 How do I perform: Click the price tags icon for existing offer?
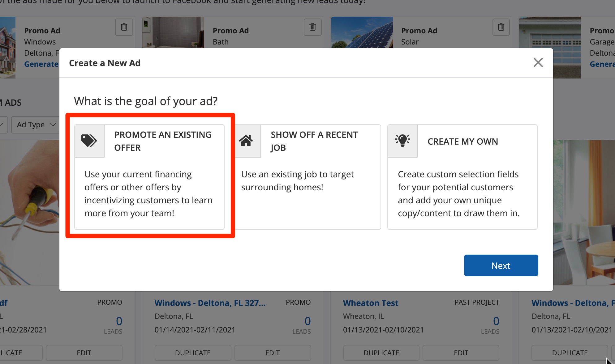89,141
